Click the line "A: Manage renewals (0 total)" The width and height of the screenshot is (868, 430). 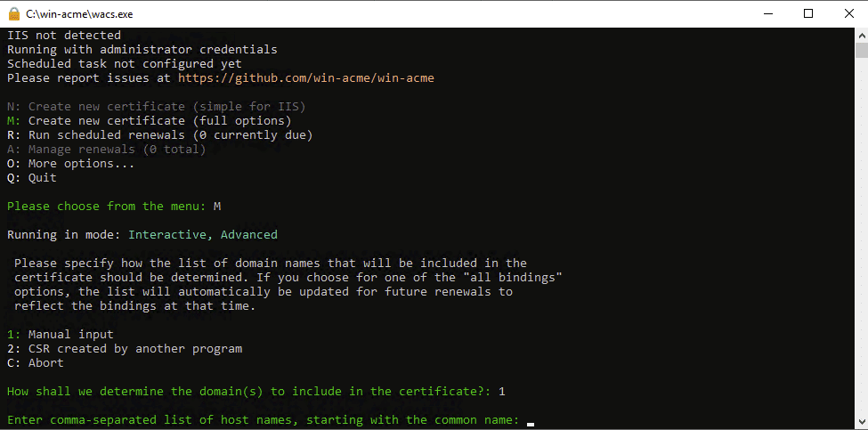point(107,150)
